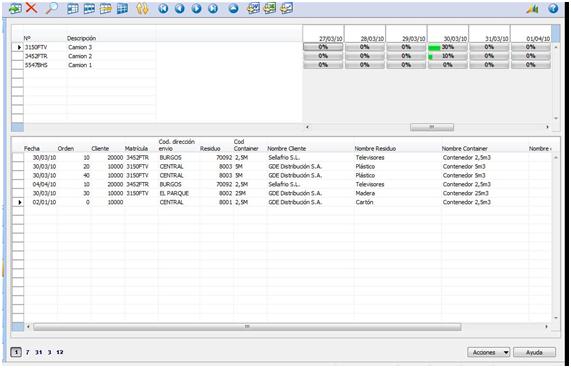Click the Table Filter toolbar icon

[89, 8]
